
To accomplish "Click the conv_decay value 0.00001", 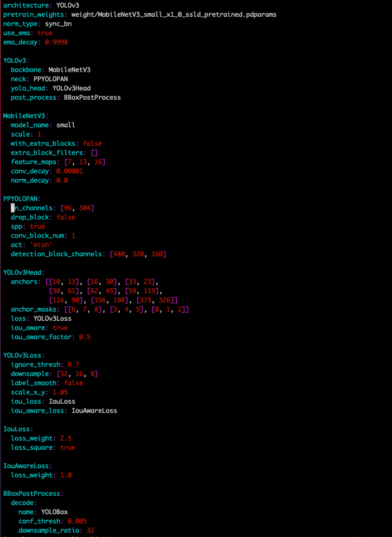I will click(x=69, y=171).
